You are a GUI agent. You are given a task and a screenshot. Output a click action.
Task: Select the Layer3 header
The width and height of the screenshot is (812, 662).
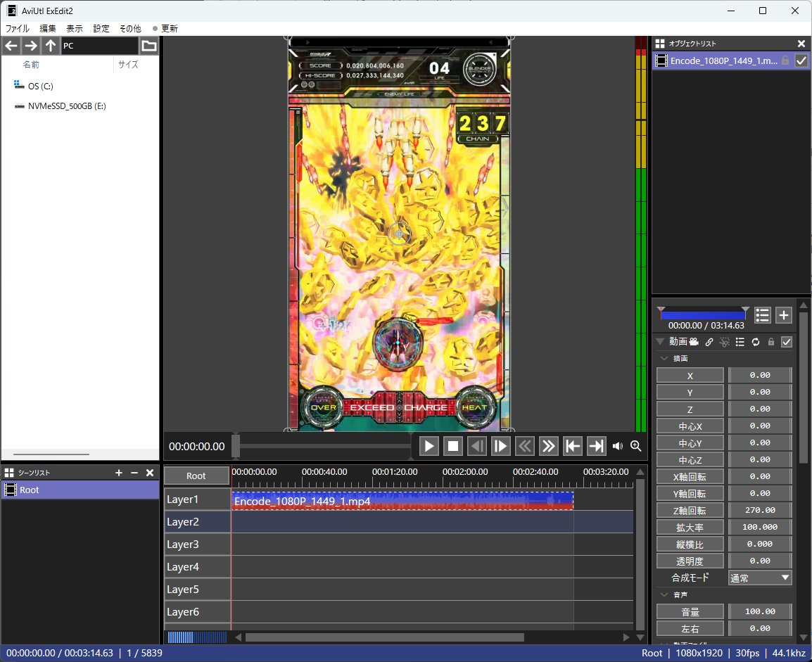197,545
